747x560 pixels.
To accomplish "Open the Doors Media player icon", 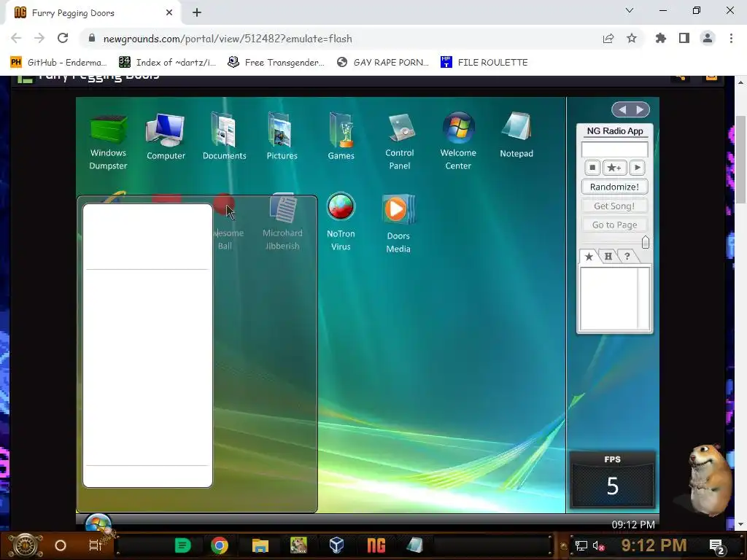I will pyautogui.click(x=398, y=223).
